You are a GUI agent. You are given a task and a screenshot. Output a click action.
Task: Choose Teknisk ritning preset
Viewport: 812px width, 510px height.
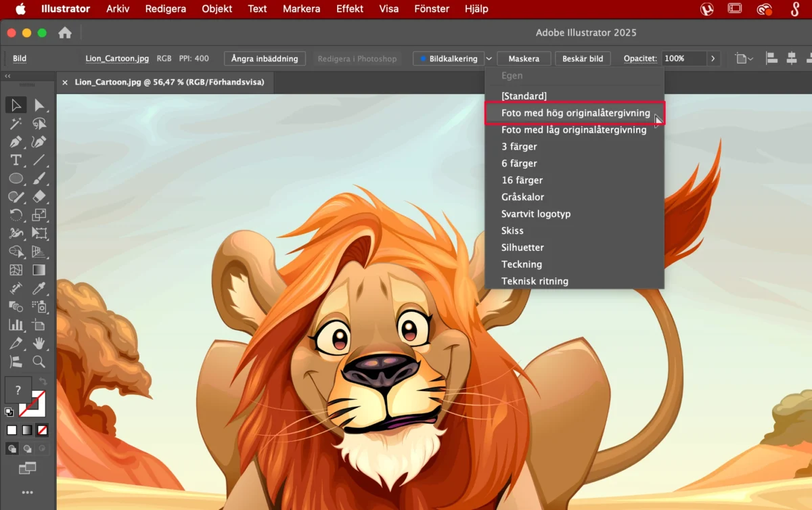[535, 281]
